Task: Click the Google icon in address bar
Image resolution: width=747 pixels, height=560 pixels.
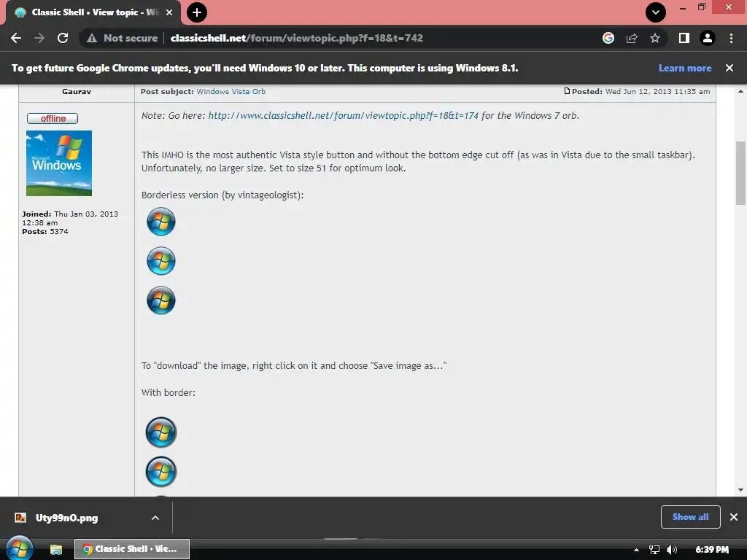Action: click(x=608, y=38)
